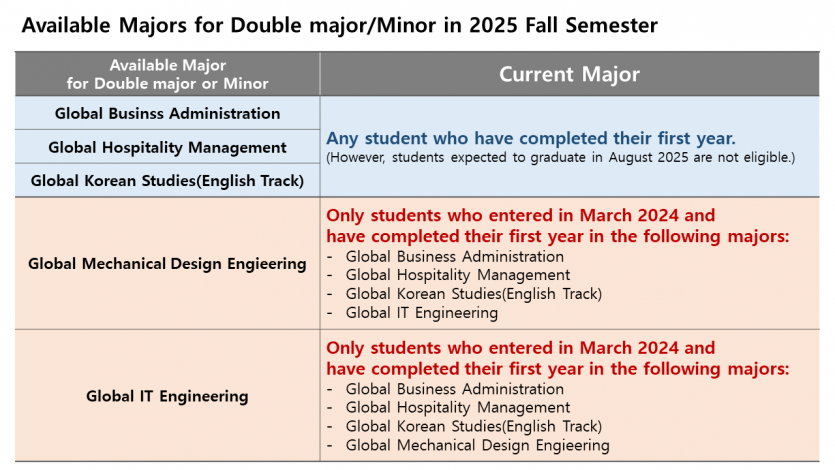
Task: Select the Global Korean Studies(English Track) cell
Action: pyautogui.click(x=167, y=180)
